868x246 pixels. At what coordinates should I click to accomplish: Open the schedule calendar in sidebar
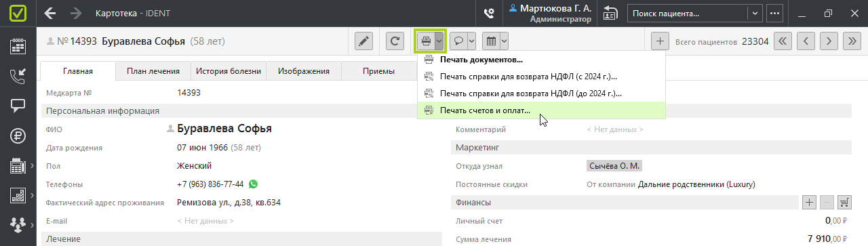18,47
